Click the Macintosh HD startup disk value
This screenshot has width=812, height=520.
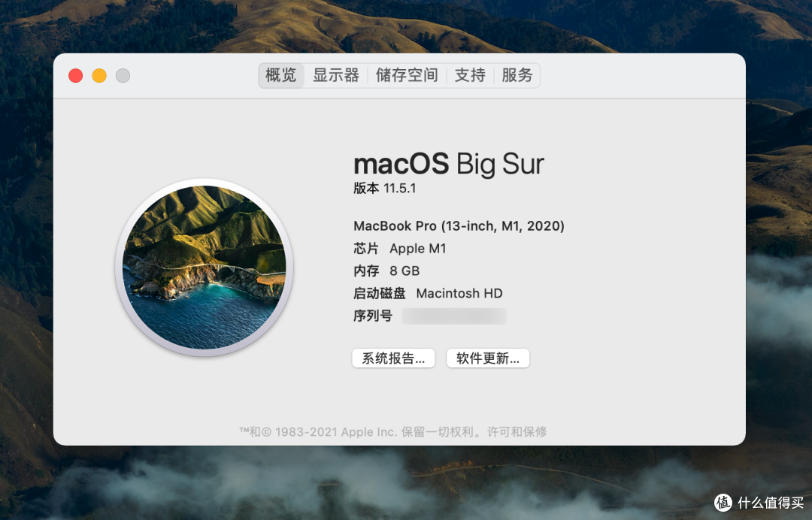coord(459,293)
